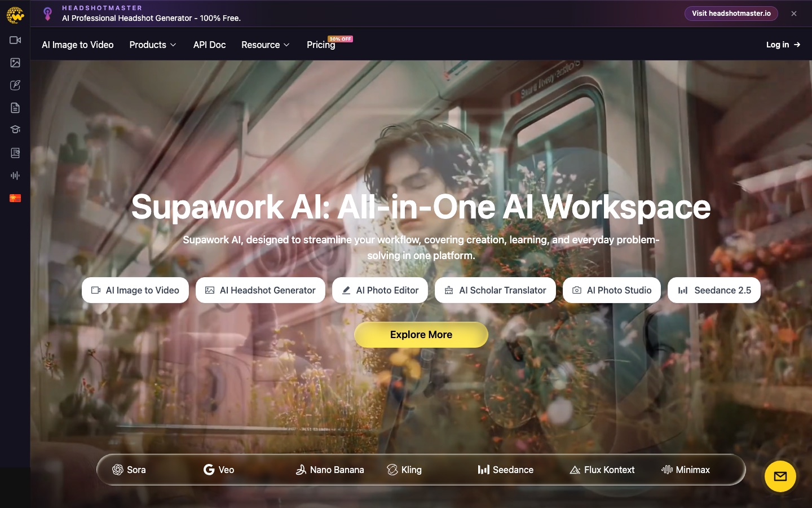Open AI Image to Video nav link
This screenshot has width=812, height=508.
(x=78, y=45)
